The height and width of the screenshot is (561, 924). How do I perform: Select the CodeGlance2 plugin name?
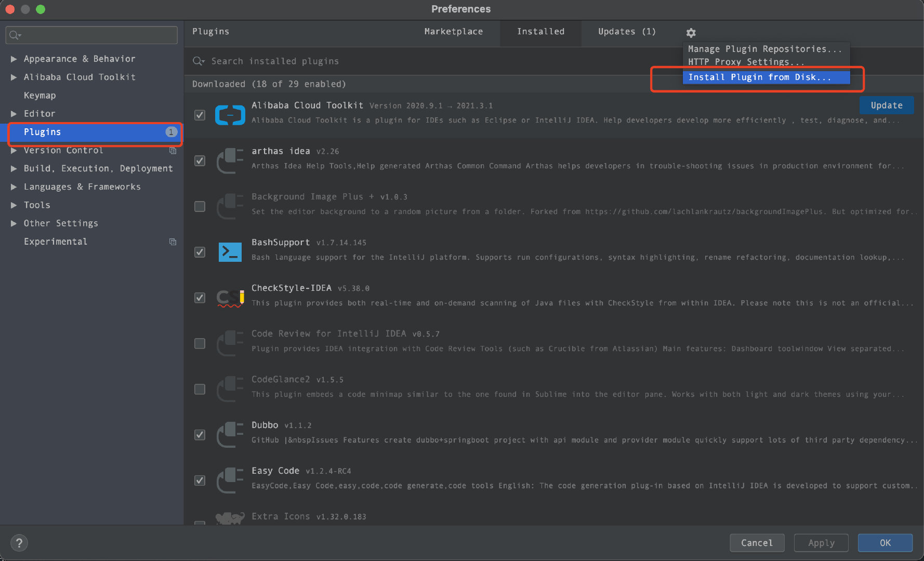point(281,380)
